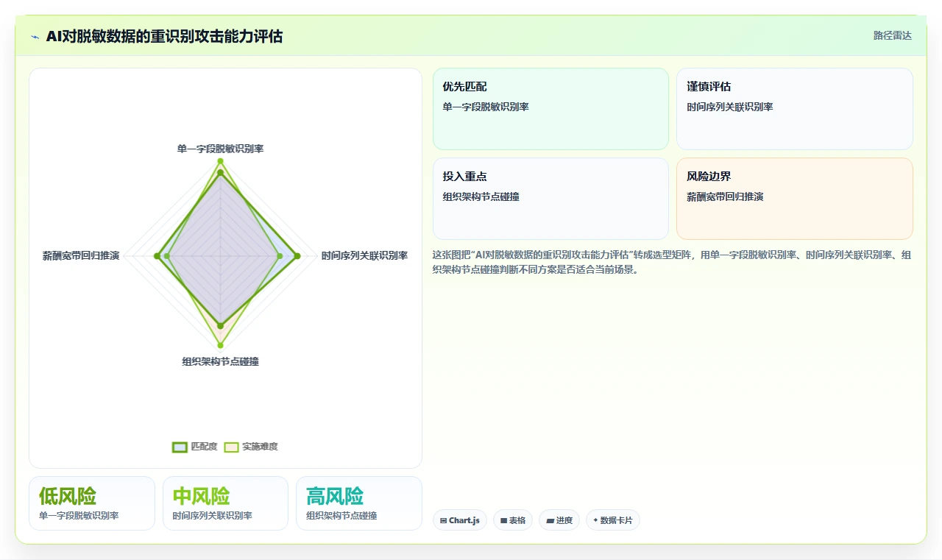Screen dimensions: 942x560
Task: Click outermost data point on left radar axis
Action: (x=157, y=256)
